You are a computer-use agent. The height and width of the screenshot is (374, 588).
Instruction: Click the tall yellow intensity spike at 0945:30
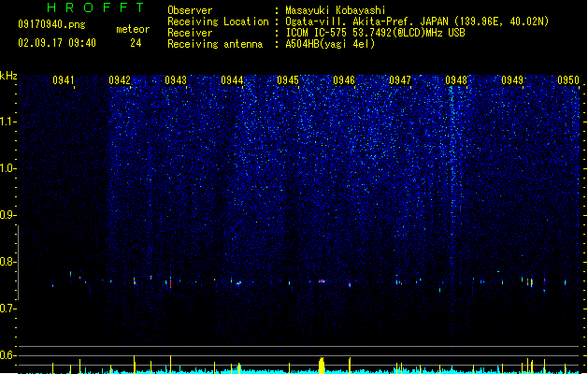click(x=322, y=366)
